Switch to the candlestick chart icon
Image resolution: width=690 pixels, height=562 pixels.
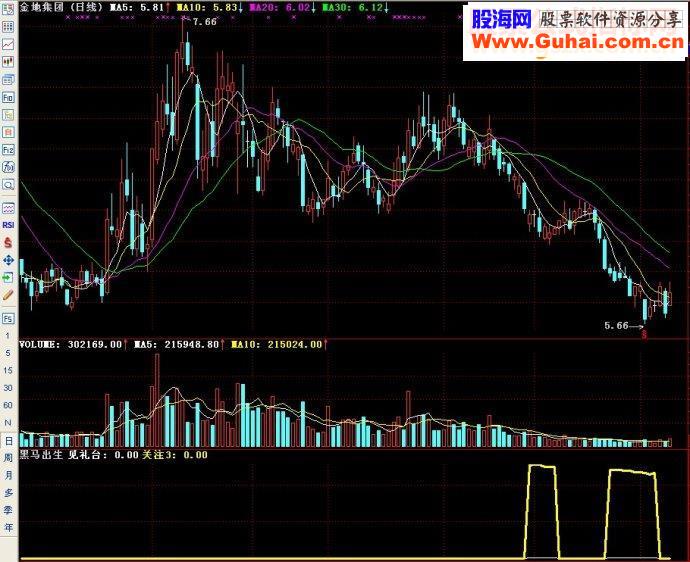8,62
